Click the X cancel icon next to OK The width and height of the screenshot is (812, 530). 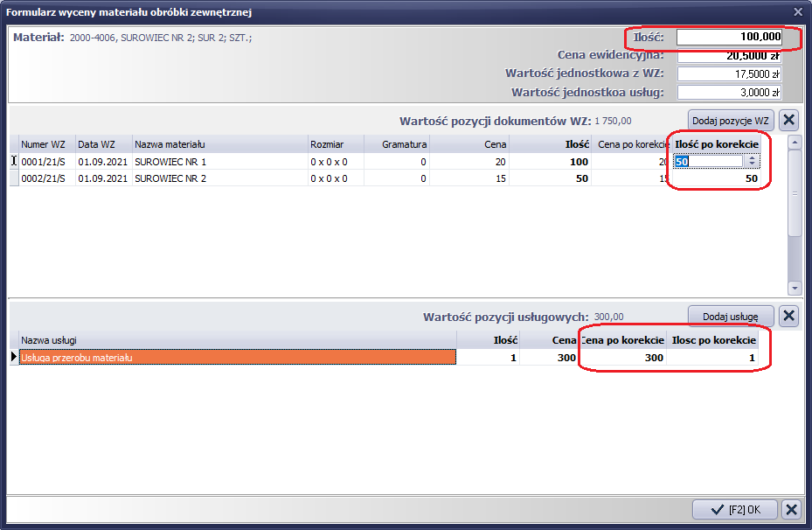pyautogui.click(x=790, y=509)
